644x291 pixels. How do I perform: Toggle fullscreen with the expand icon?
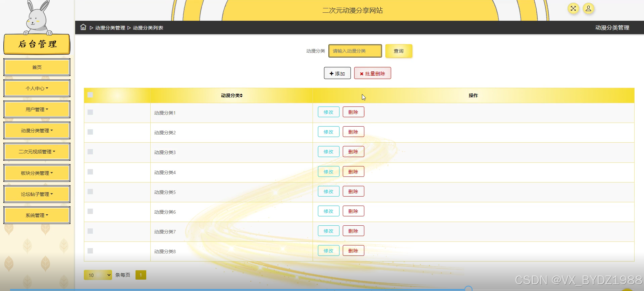[x=573, y=8]
